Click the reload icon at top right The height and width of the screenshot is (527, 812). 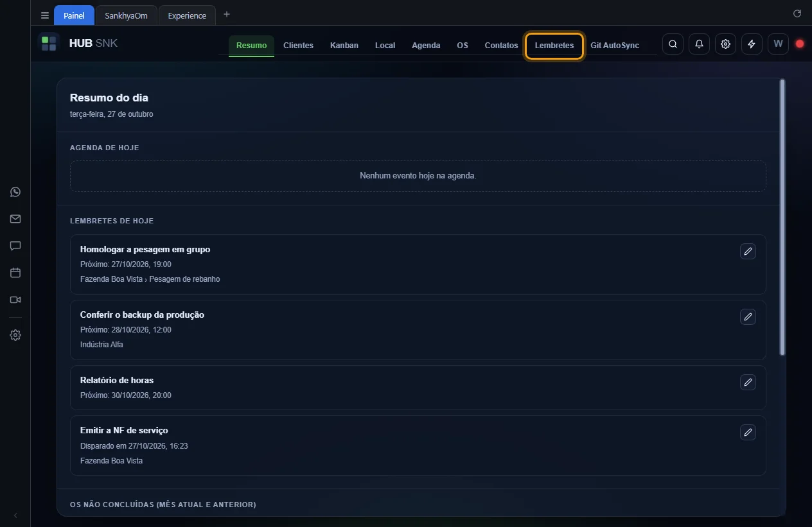coord(797,13)
